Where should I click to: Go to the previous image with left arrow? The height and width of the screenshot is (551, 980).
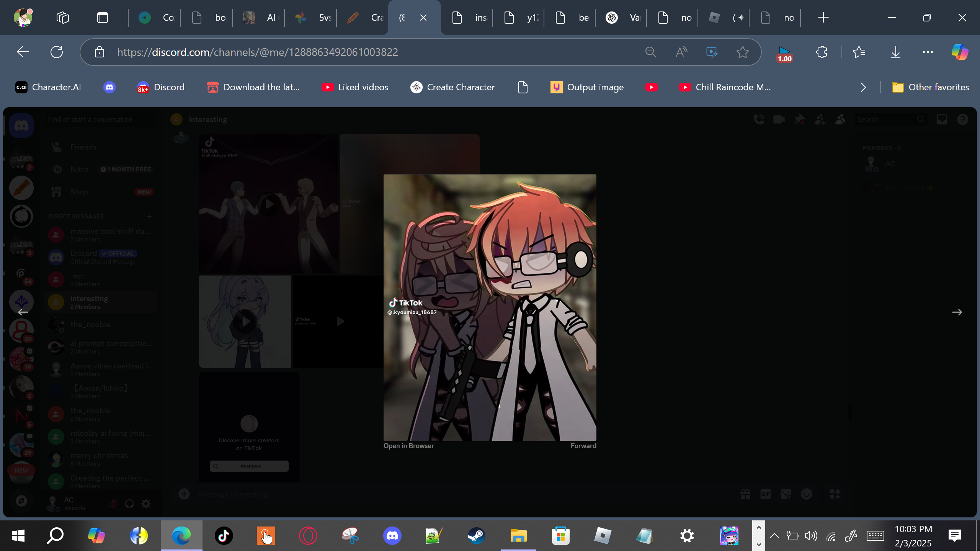pos(23,312)
